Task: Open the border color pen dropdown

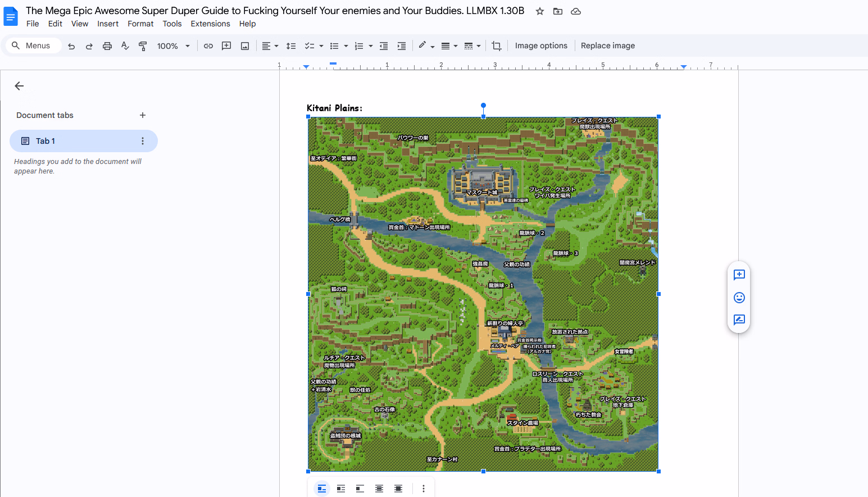Action: 426,46
